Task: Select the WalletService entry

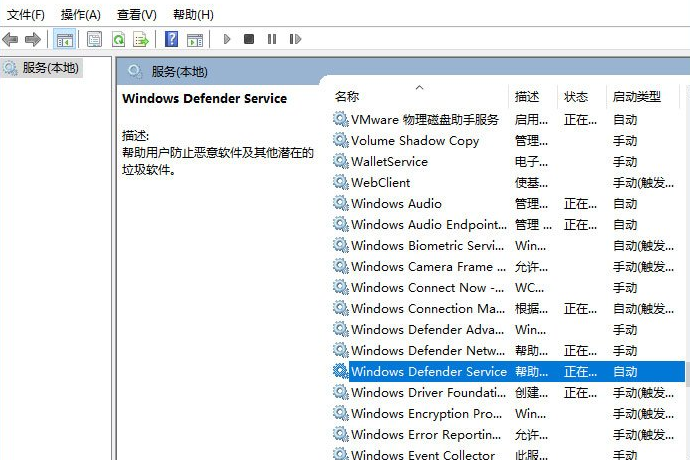Action: 389,162
